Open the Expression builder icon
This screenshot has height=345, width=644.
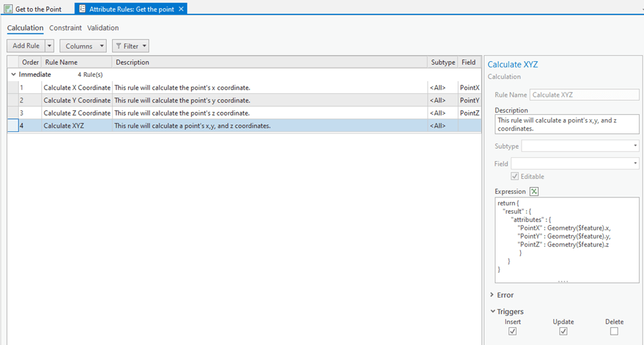[x=534, y=191]
